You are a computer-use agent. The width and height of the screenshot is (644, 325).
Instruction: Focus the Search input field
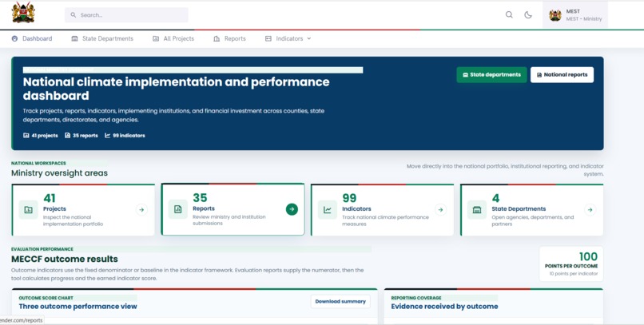126,14
